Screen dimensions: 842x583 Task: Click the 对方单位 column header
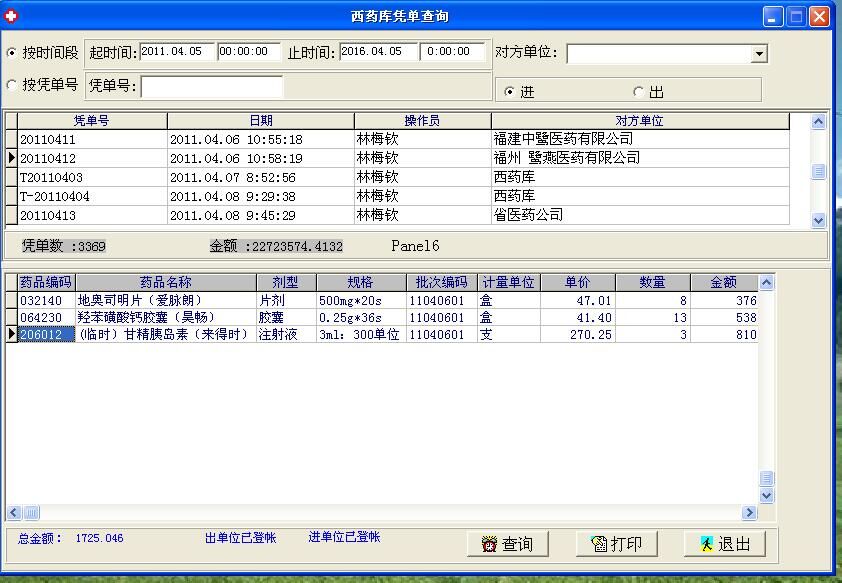click(x=640, y=121)
